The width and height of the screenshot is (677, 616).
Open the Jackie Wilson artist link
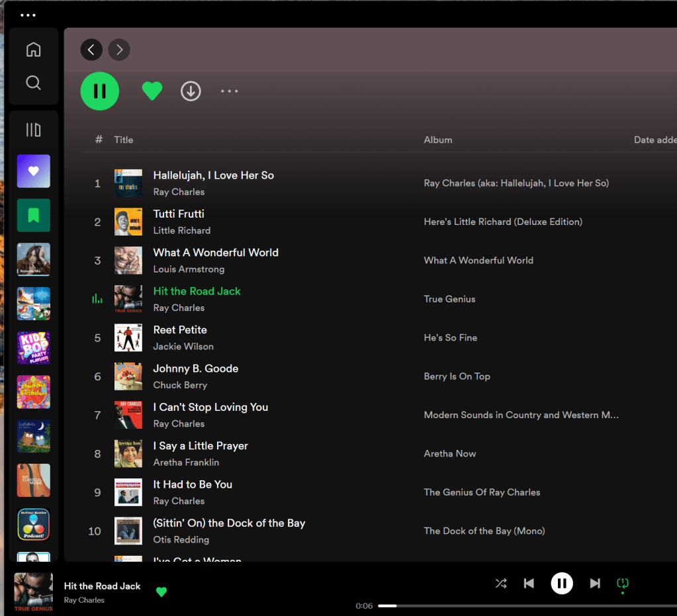[183, 347]
